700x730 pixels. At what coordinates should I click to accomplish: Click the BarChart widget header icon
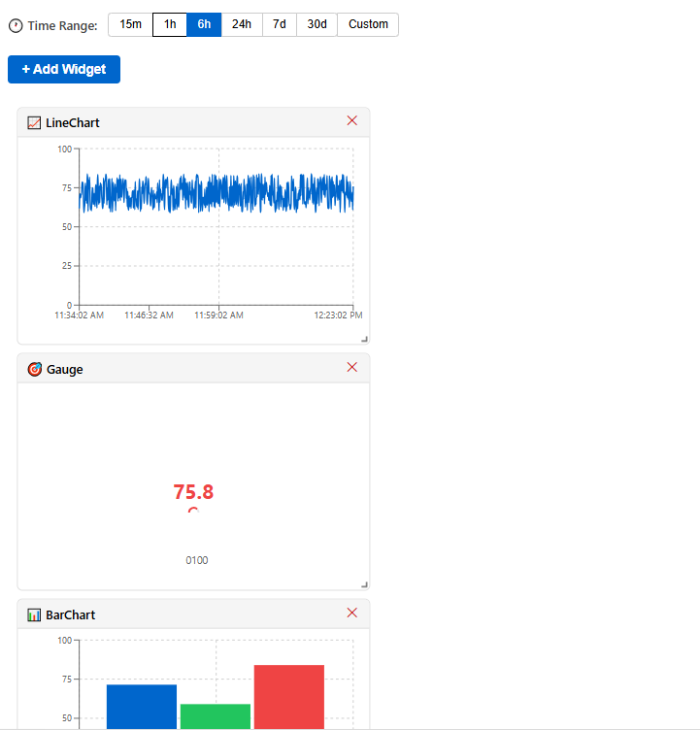point(34,615)
